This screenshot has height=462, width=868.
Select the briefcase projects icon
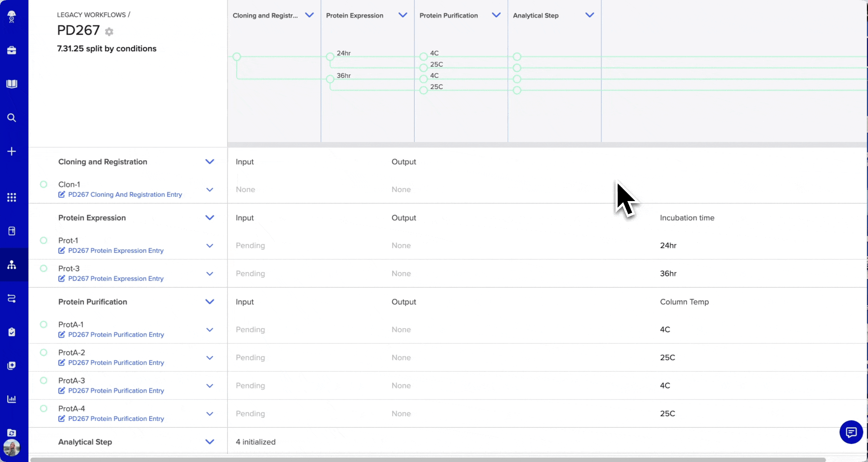pos(12,50)
